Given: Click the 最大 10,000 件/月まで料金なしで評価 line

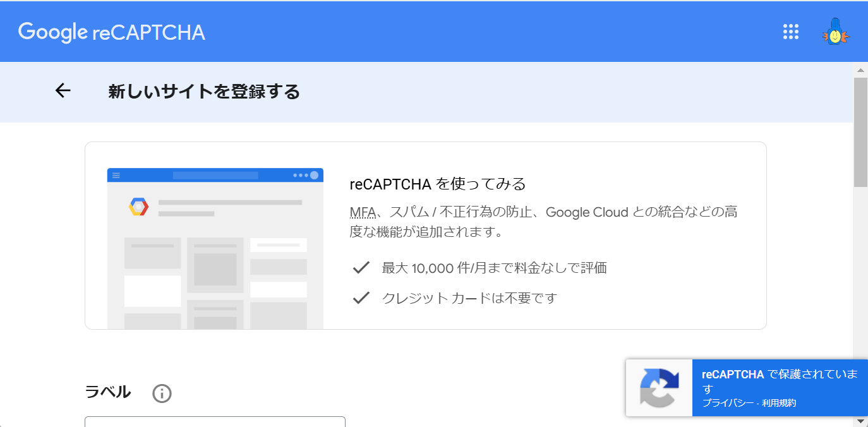Looking at the screenshot, I should point(494,268).
